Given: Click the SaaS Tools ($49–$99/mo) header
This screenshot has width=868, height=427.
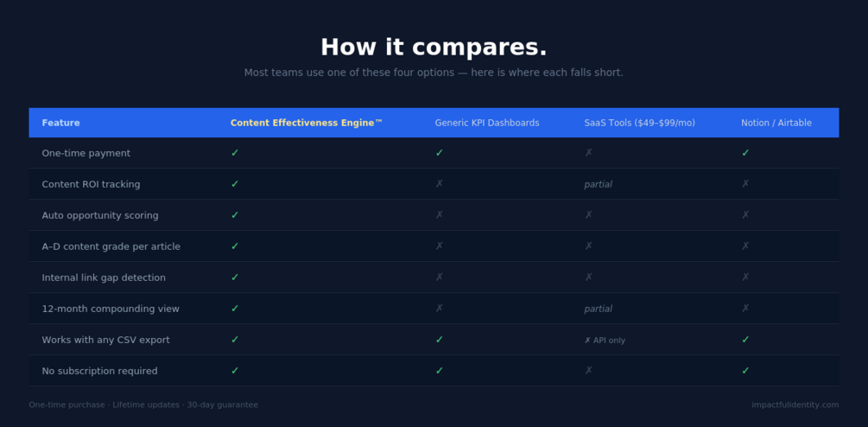Looking at the screenshot, I should (639, 123).
